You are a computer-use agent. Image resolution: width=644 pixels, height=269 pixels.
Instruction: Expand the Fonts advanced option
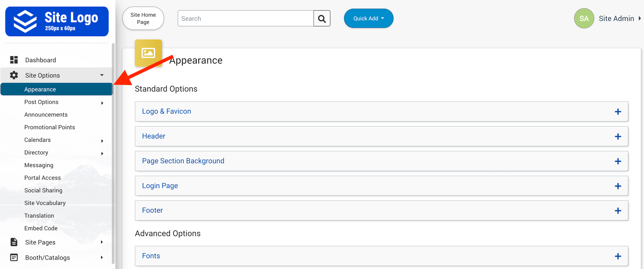618,256
